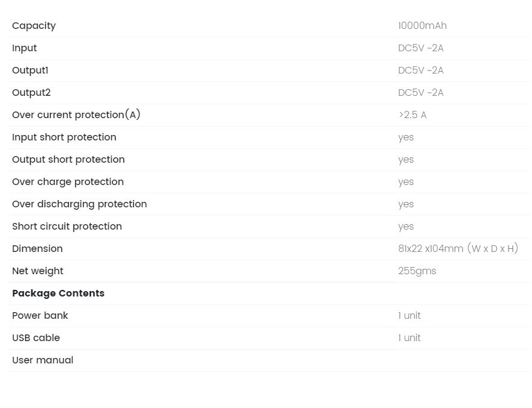Click Over charge protection label
The height and width of the screenshot is (408, 532).
tap(68, 182)
